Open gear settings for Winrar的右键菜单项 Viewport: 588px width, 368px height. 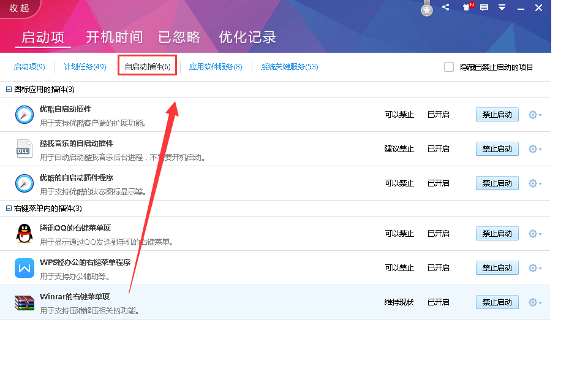(535, 302)
